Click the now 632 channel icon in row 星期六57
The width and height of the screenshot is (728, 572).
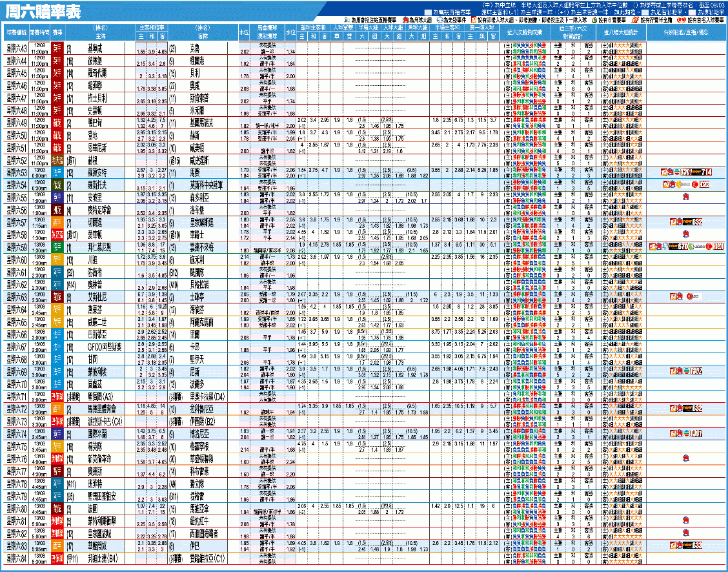(692, 222)
